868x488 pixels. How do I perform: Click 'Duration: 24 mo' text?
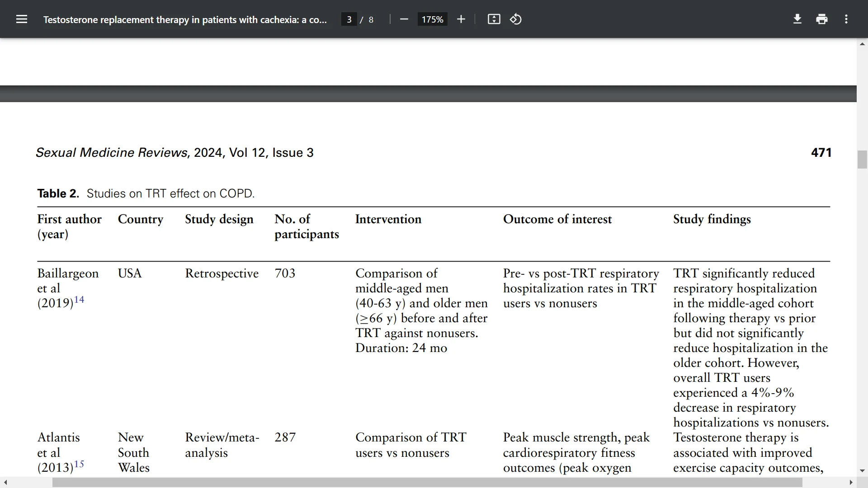click(x=401, y=348)
